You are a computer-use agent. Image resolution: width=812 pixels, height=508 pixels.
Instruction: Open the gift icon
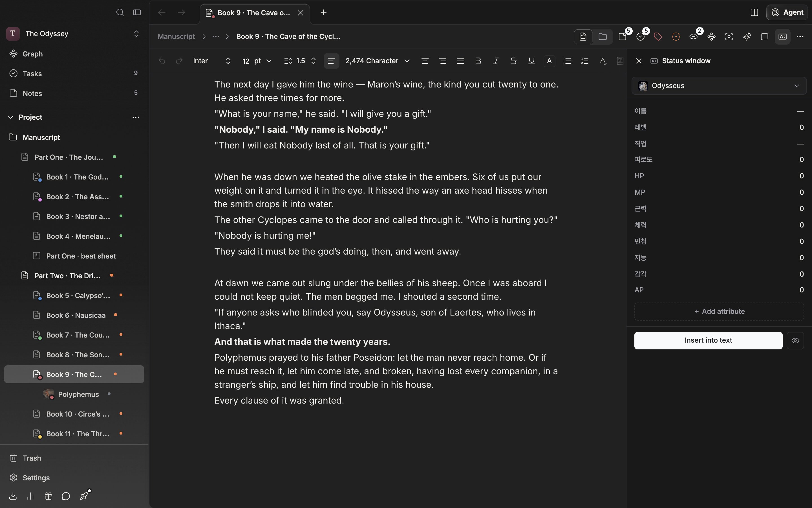[x=48, y=496]
